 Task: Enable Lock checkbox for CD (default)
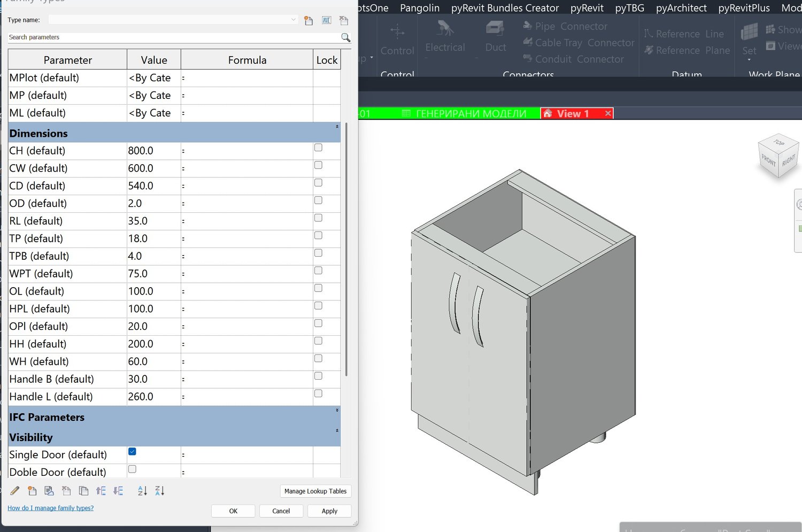tap(318, 183)
